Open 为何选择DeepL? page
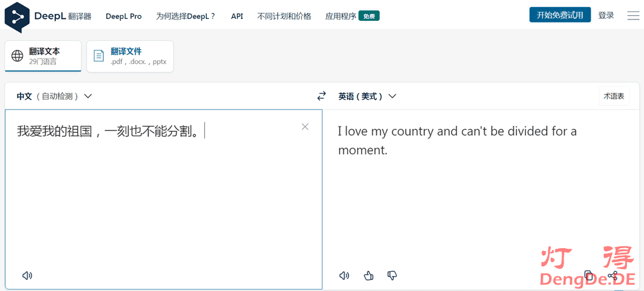The height and width of the screenshot is (291, 644). tap(186, 16)
